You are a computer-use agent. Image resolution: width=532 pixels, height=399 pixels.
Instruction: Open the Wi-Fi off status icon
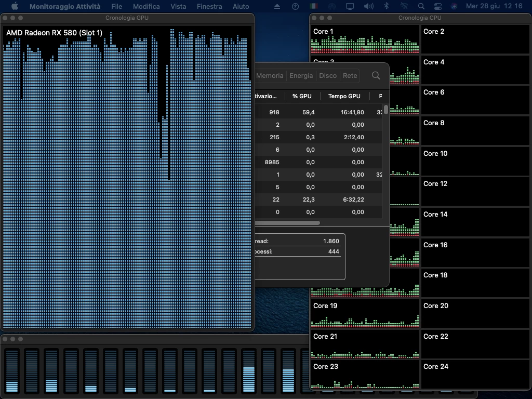pos(404,6)
